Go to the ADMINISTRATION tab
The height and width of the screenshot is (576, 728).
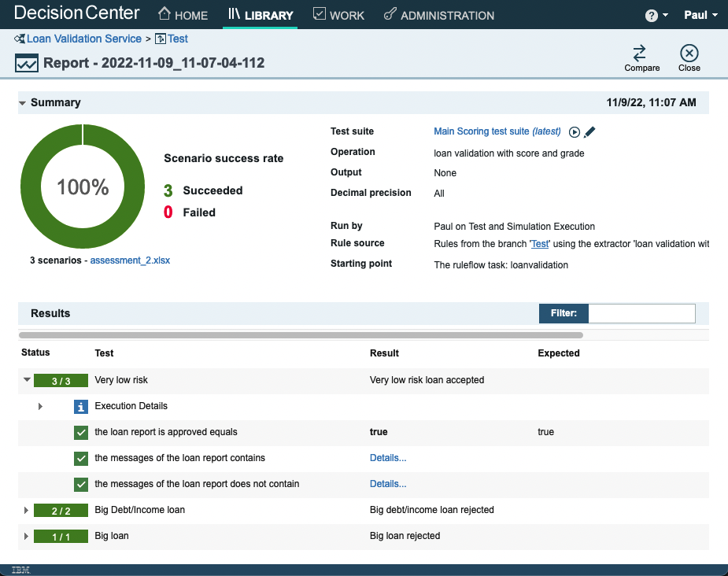438,15
